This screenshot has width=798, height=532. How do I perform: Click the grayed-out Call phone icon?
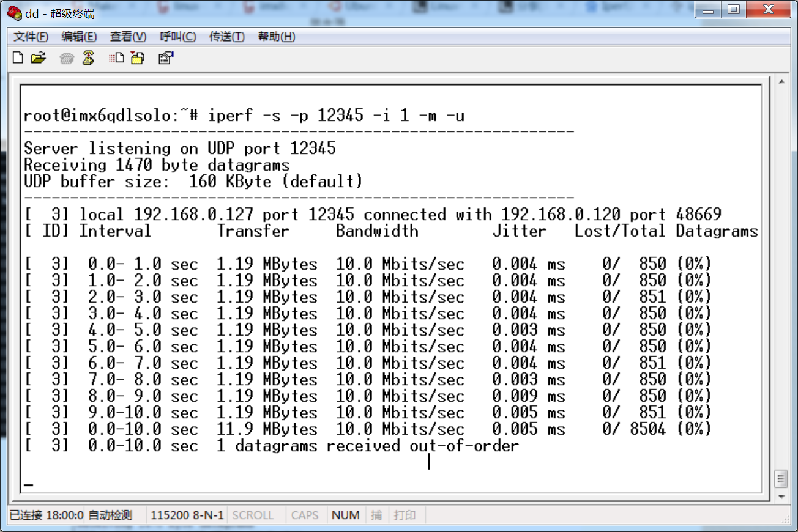point(67,59)
